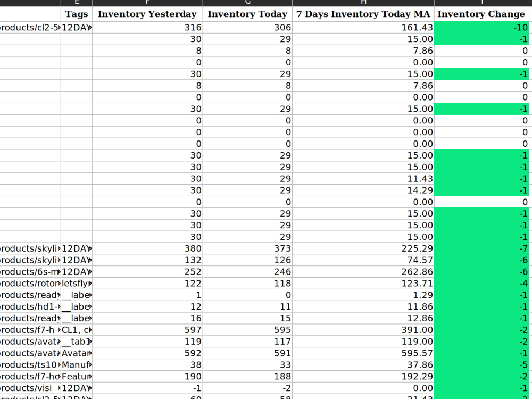This screenshot has width=532, height=399.
Task: Click the cell with value 252
Action: click(x=147, y=272)
